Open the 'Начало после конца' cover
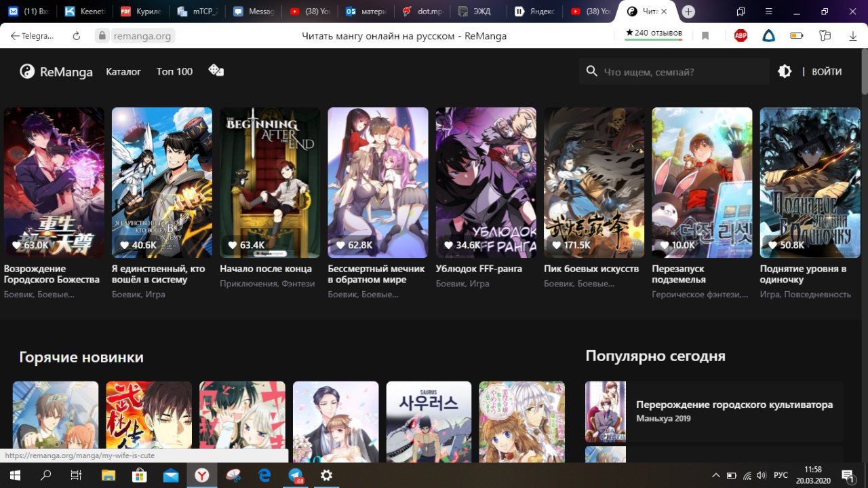Image resolution: width=868 pixels, height=488 pixels. pos(270,183)
